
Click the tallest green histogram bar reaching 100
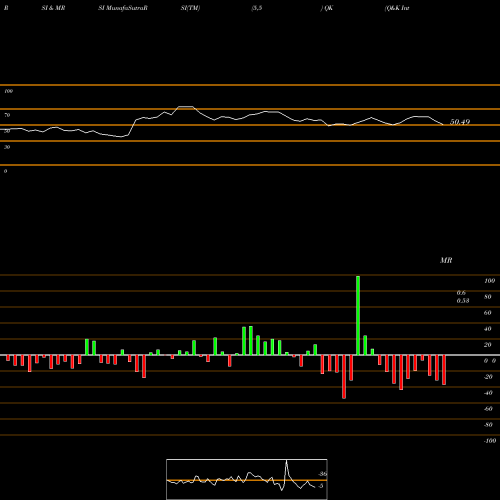click(x=358, y=315)
